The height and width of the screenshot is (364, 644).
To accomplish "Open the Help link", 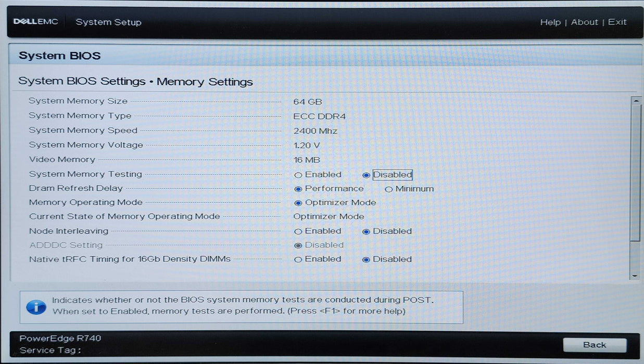I will coord(550,22).
